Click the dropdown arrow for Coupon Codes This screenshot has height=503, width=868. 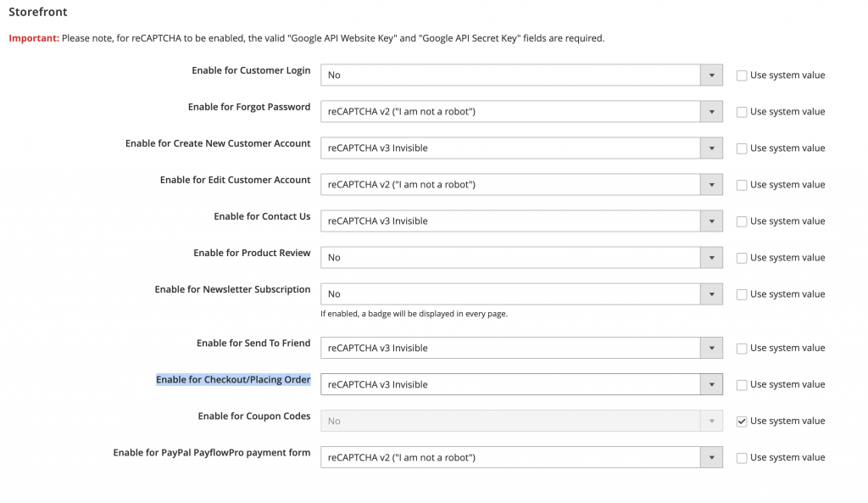tap(711, 421)
